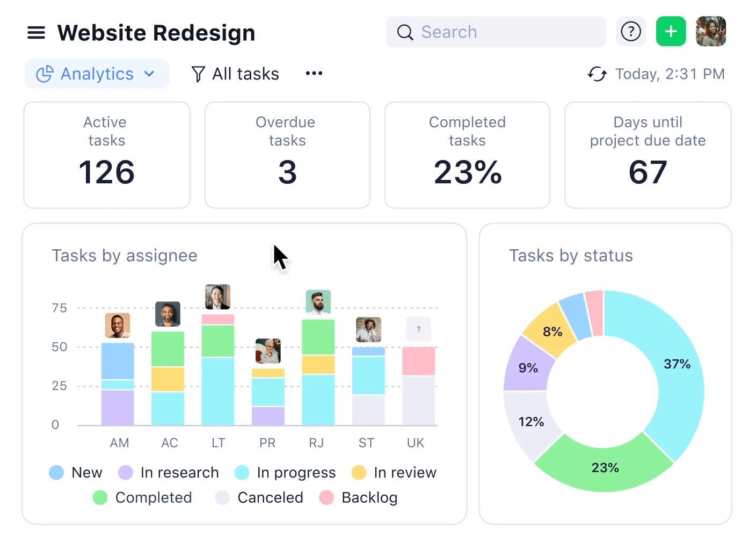Viewport: 756px width, 550px height.
Task: Expand the Analytics view dropdown
Action: pos(97,74)
